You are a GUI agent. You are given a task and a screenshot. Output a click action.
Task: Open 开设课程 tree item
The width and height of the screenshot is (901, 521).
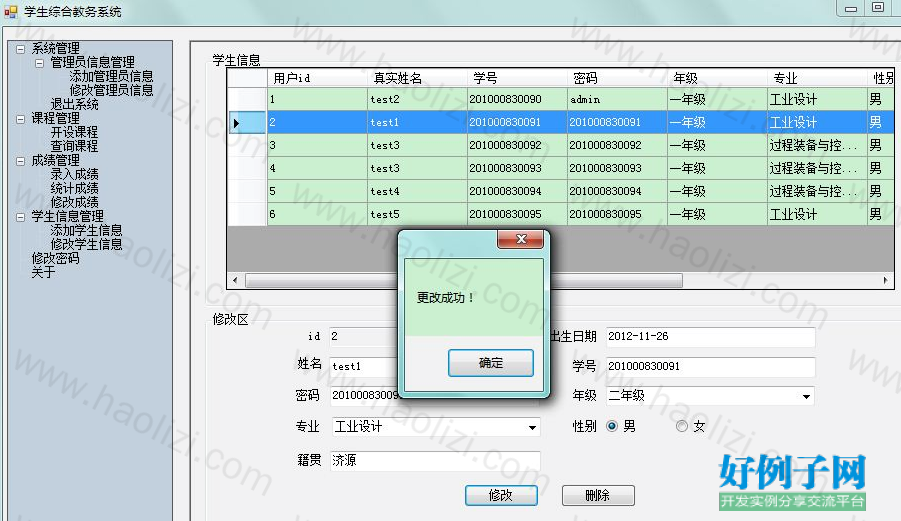pyautogui.click(x=75, y=132)
